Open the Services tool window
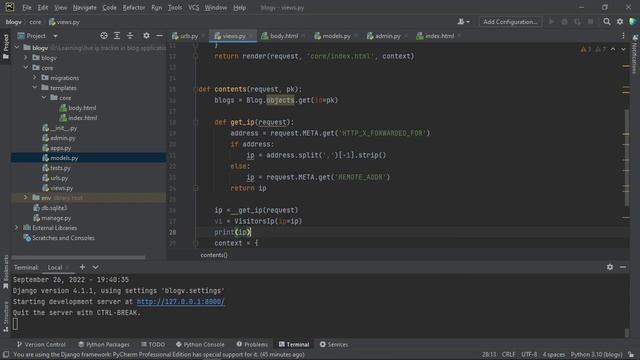 tap(334, 344)
